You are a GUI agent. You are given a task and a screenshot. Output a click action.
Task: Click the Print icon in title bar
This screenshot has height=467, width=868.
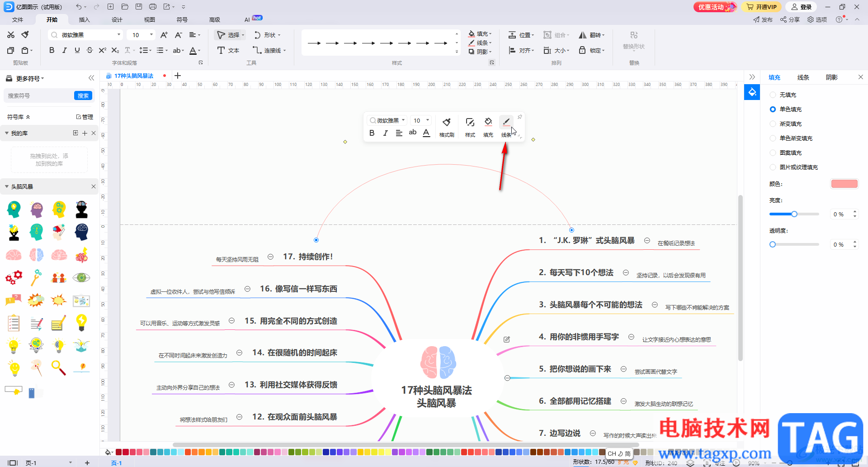pos(153,7)
